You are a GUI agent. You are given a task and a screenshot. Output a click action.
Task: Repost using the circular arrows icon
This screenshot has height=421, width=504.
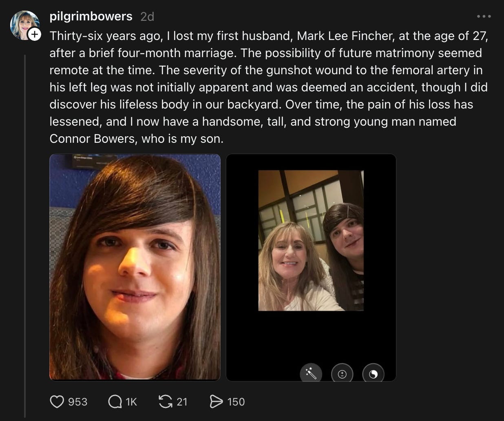click(165, 402)
